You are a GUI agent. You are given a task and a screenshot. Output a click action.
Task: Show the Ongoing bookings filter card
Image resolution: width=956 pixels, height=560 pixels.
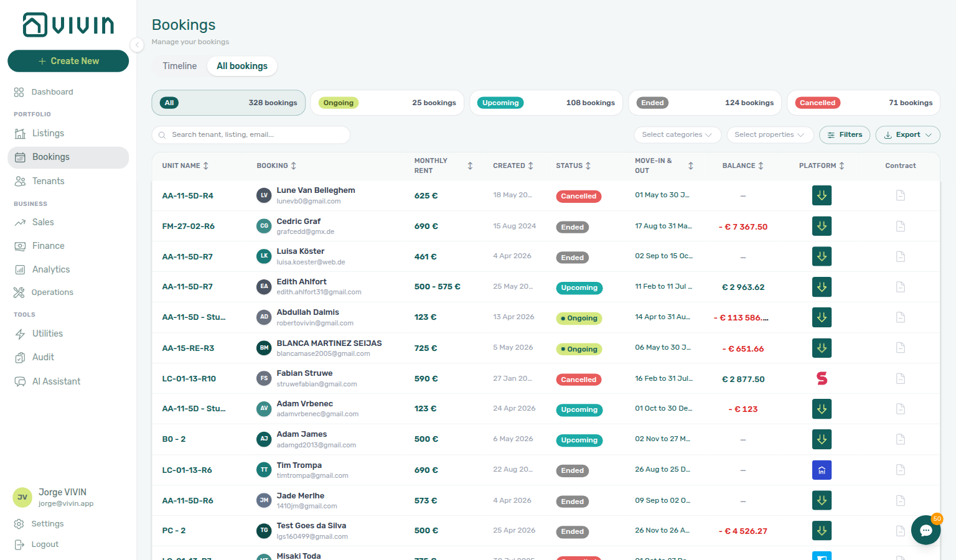pos(387,103)
